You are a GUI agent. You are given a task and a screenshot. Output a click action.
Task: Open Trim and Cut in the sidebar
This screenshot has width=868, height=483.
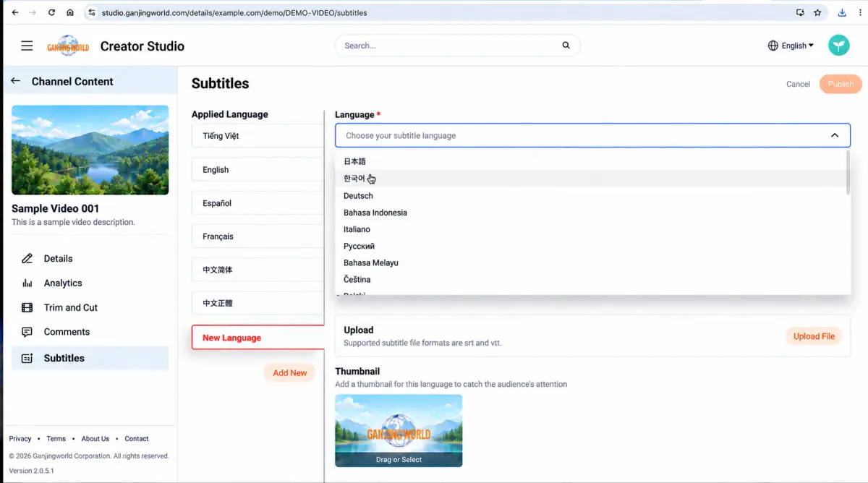click(x=90, y=307)
